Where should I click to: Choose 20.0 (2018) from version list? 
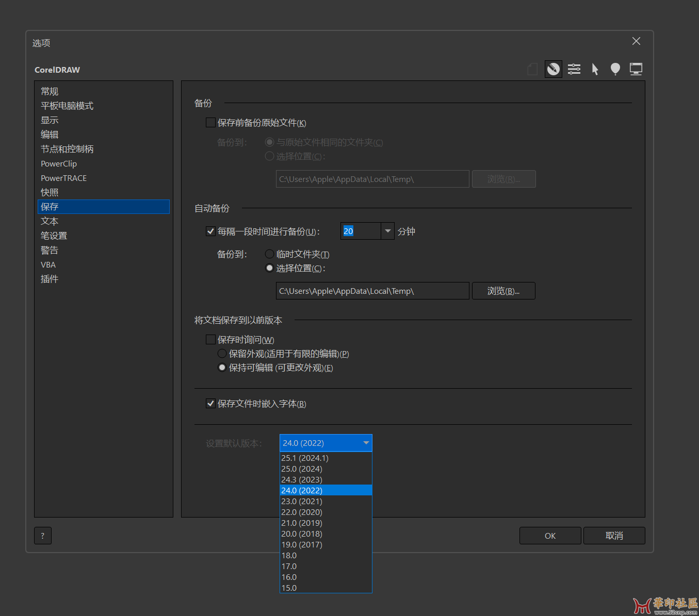tap(326, 534)
